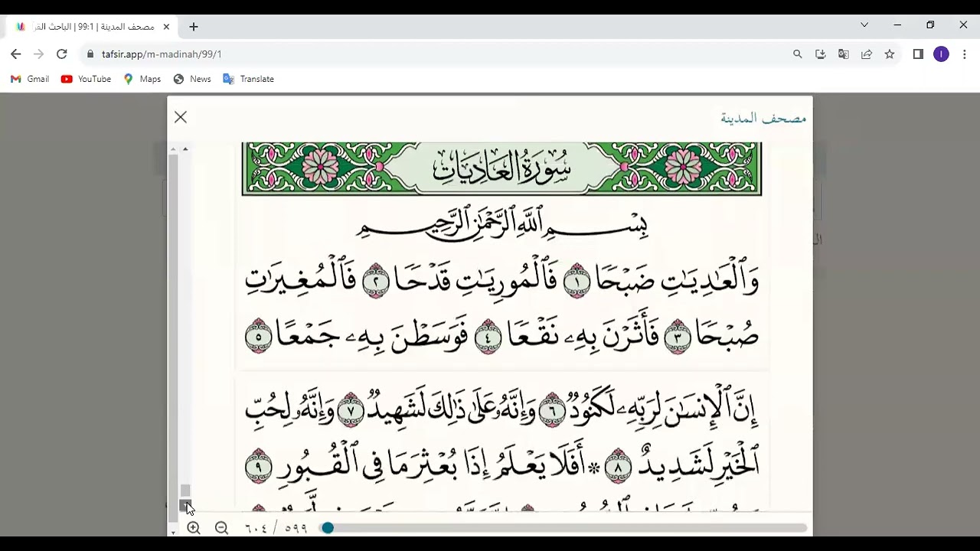Open the Translate bookmark
Viewport: 980px width, 551px height.
point(249,79)
